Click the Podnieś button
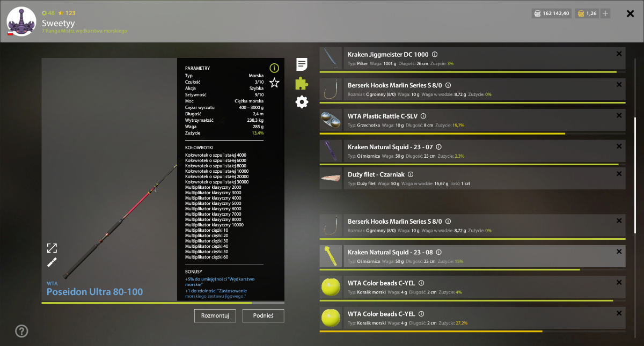644x346 pixels. (x=264, y=315)
